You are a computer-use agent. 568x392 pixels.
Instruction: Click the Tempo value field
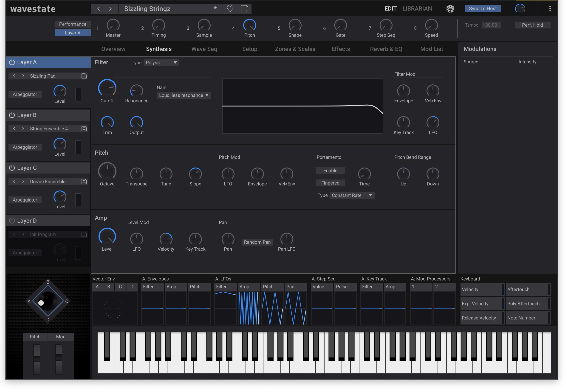[x=491, y=25]
